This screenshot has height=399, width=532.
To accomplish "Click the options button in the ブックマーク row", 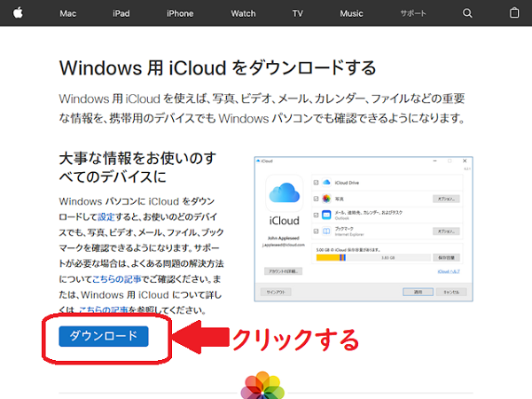I will pyautogui.click(x=446, y=231).
